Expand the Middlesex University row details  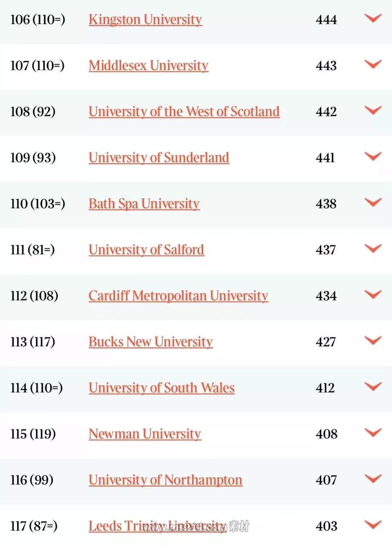pos(373,64)
